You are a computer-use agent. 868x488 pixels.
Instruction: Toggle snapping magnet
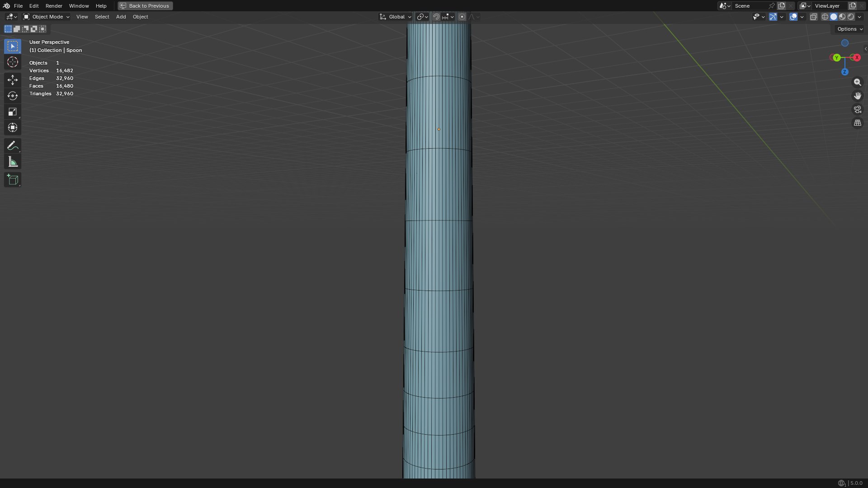[436, 17]
